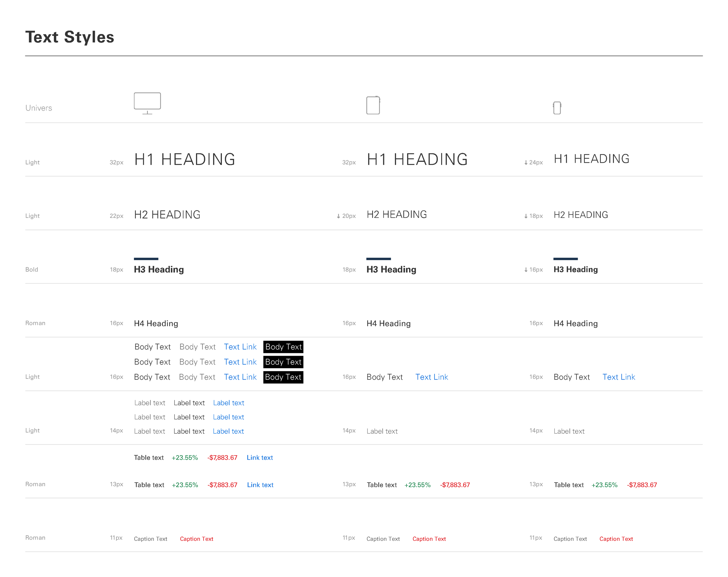This screenshot has width=728, height=577.
Task: Select the red Caption Text sample
Action: [197, 539]
